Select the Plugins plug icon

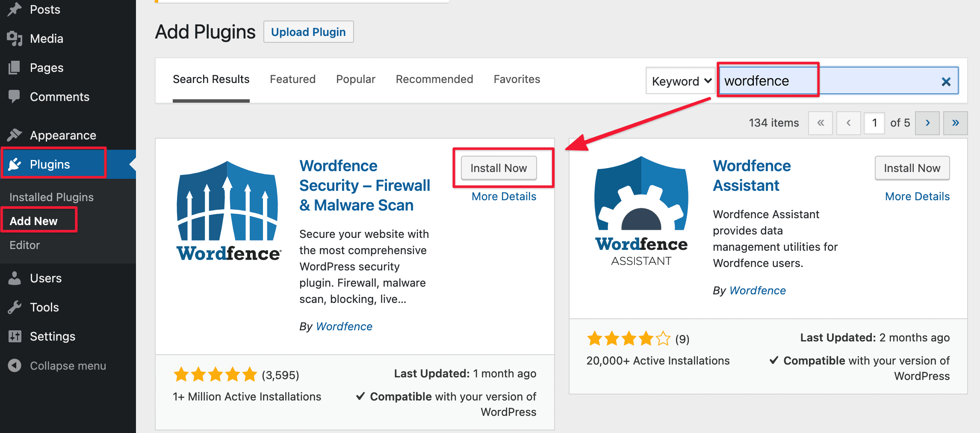click(14, 164)
